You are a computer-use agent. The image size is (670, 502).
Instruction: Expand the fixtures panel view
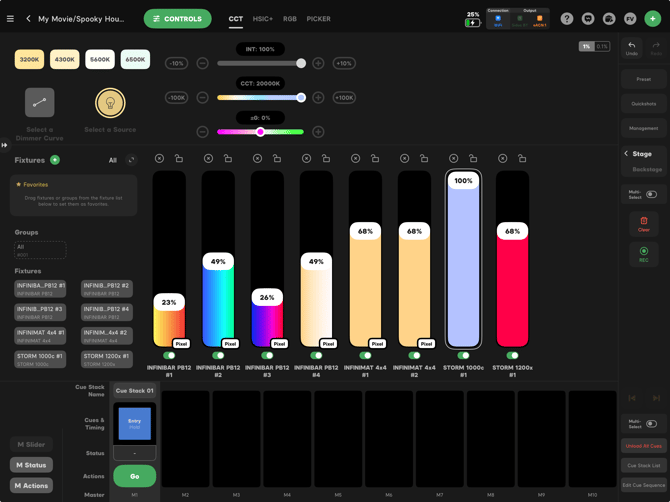pos(131,160)
